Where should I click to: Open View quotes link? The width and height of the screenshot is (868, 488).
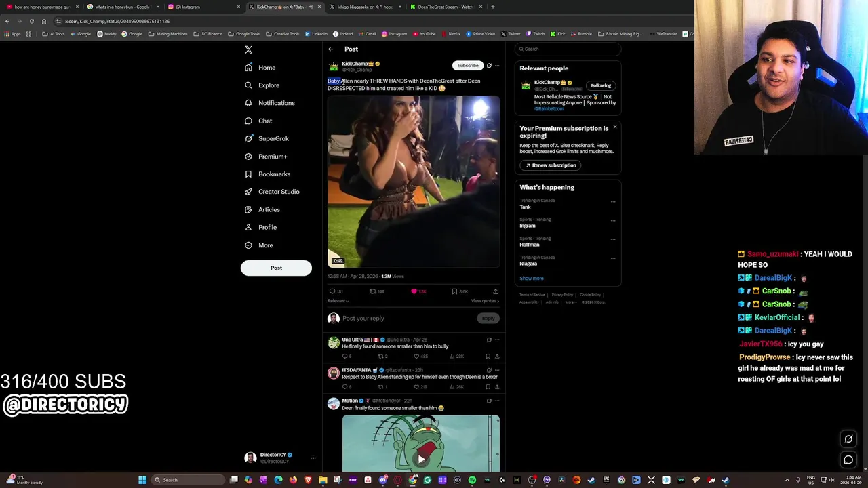point(485,301)
